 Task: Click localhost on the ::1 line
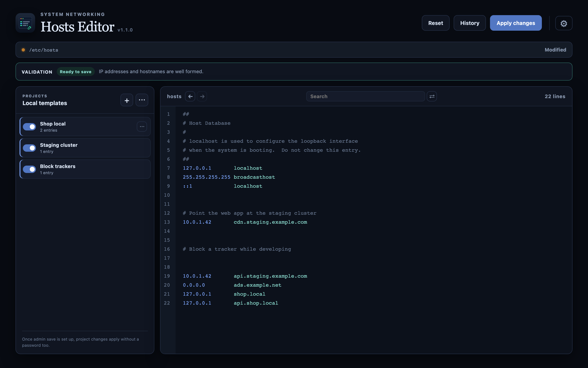pos(248,186)
